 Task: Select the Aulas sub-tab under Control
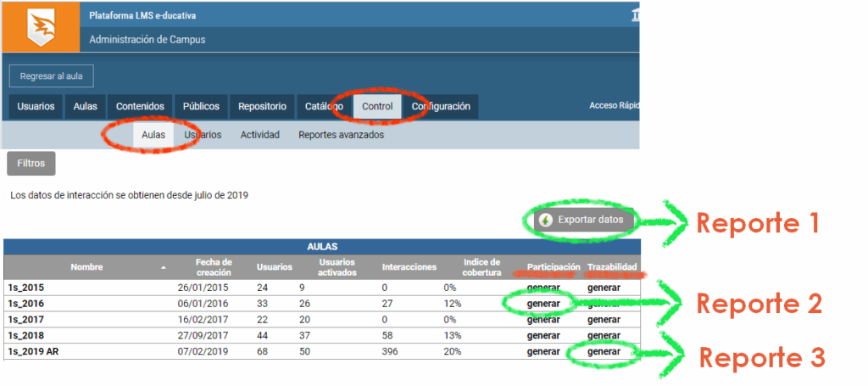tap(153, 135)
